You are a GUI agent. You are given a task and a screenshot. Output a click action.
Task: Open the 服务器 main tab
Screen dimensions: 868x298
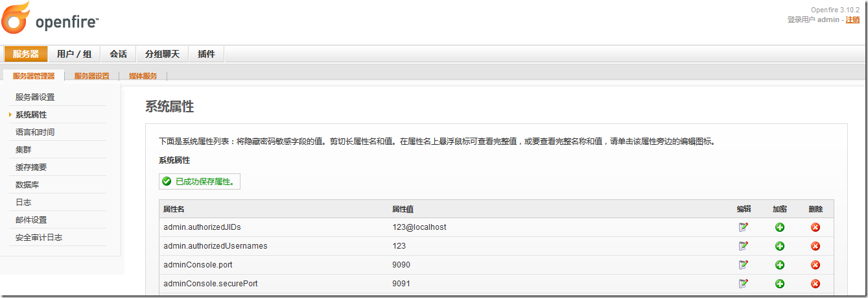click(26, 54)
